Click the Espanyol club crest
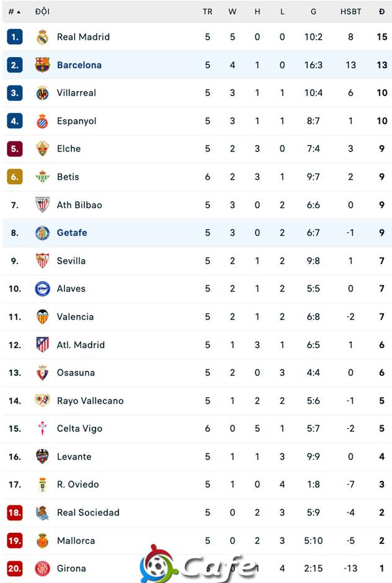Image resolution: width=392 pixels, height=583 pixels. 42,121
